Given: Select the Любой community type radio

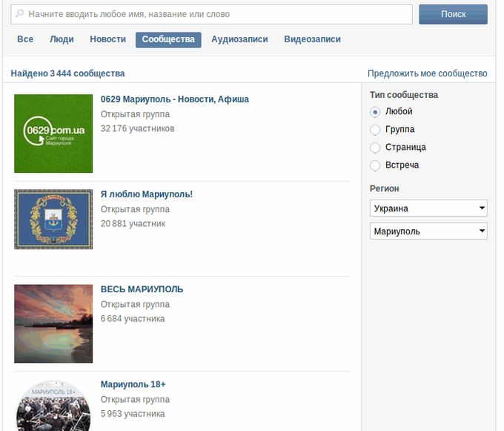Looking at the screenshot, I should (x=375, y=112).
